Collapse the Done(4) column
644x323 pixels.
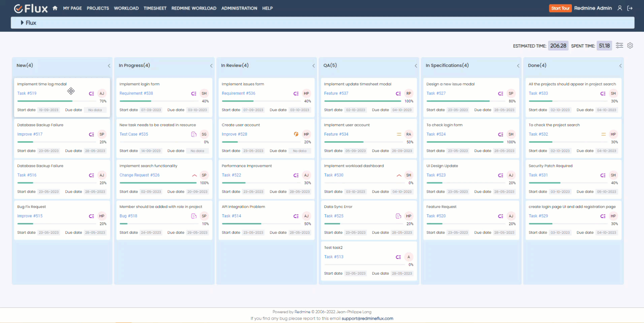click(621, 66)
